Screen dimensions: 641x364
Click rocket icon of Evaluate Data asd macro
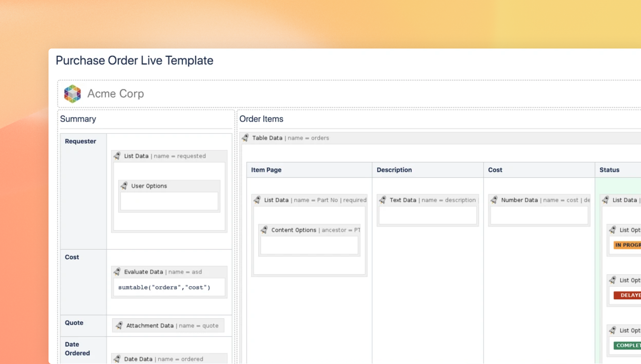(117, 272)
